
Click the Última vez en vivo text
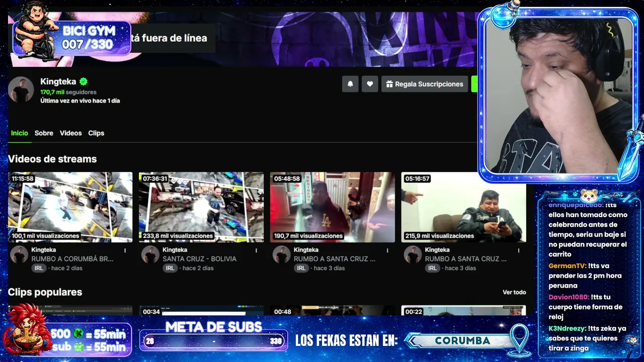pyautogui.click(x=80, y=101)
